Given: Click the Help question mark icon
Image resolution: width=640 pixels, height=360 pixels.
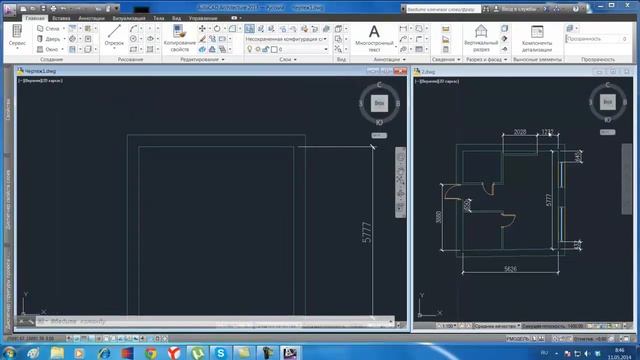Looking at the screenshot, I should [x=576, y=9].
